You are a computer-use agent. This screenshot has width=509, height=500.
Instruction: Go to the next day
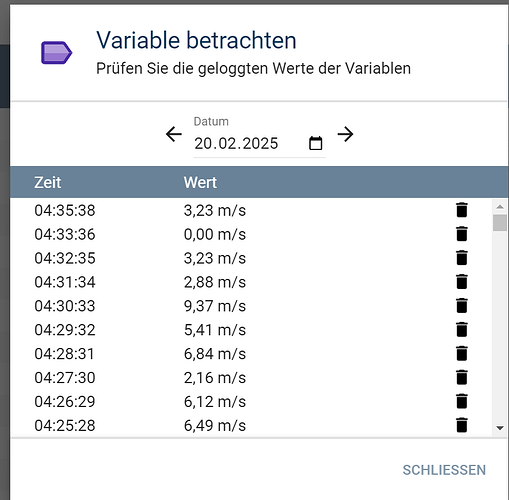pos(345,134)
